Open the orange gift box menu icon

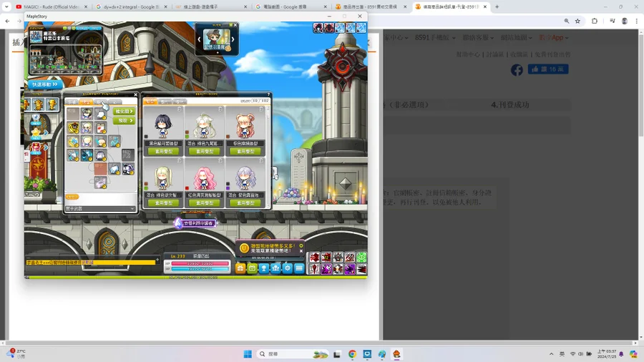(240, 268)
